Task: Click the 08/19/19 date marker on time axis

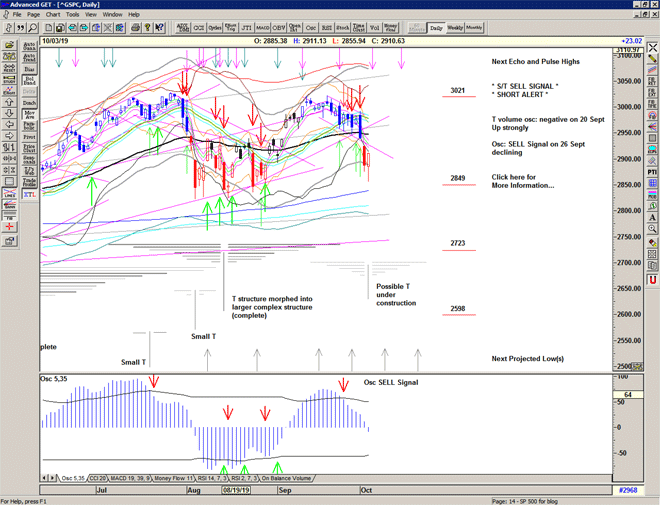Action: click(235, 492)
